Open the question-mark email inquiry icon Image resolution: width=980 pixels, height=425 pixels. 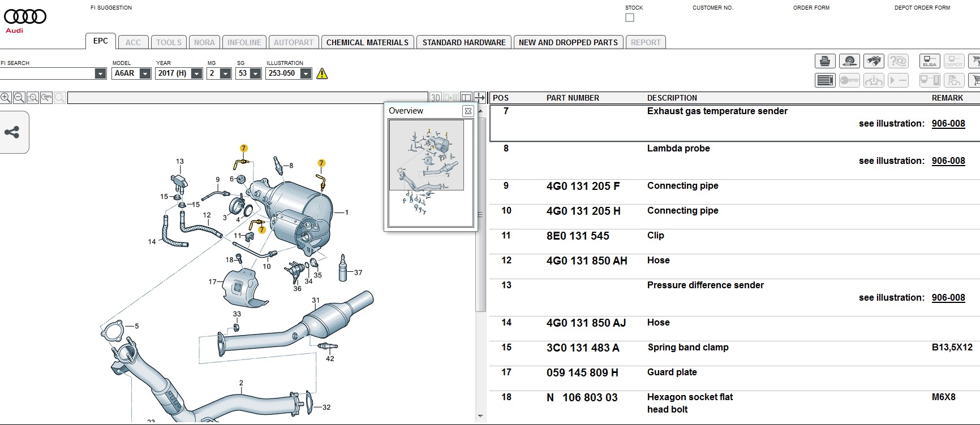click(x=898, y=61)
